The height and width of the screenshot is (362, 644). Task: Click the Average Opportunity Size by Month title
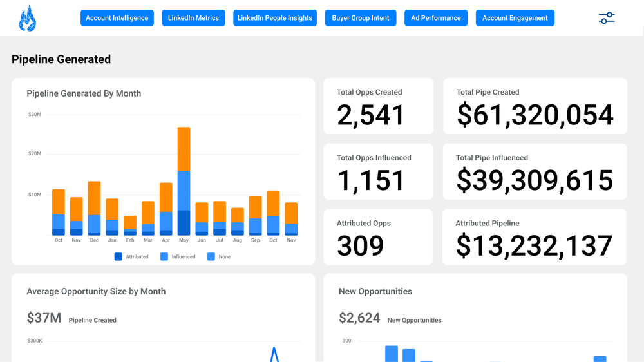point(96,291)
